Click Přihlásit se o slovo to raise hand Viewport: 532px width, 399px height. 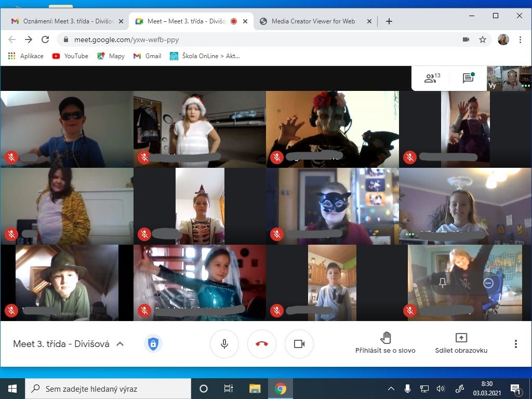pyautogui.click(x=385, y=343)
